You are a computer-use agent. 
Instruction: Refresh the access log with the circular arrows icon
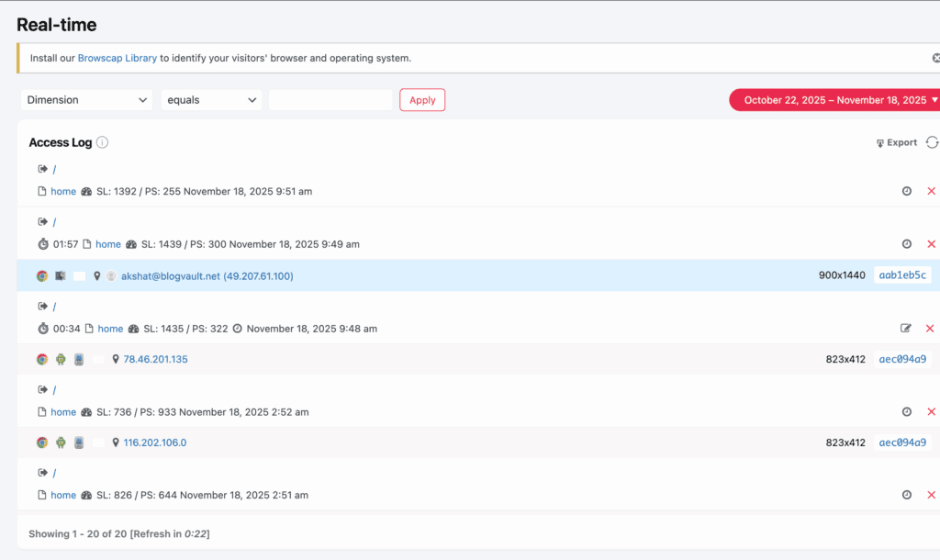point(932,142)
